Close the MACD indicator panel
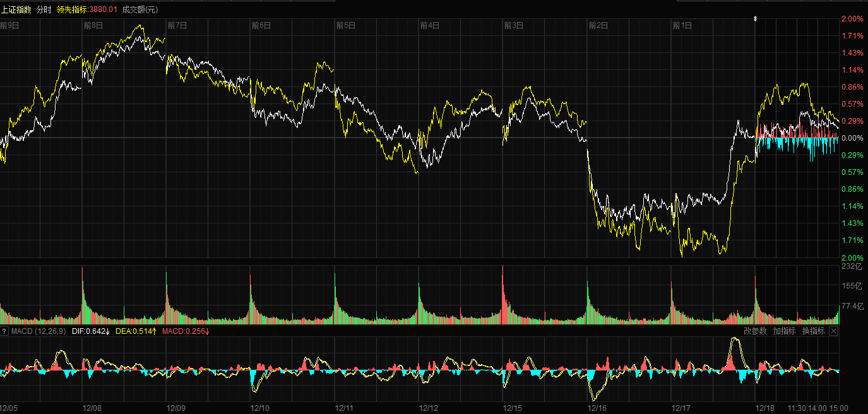Viewport: 868px width, 414px height. (x=833, y=331)
